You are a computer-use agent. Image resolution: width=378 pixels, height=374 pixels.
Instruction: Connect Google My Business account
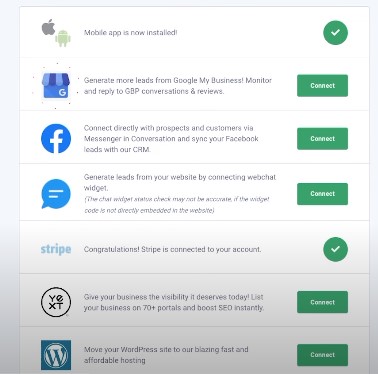pyautogui.click(x=322, y=86)
